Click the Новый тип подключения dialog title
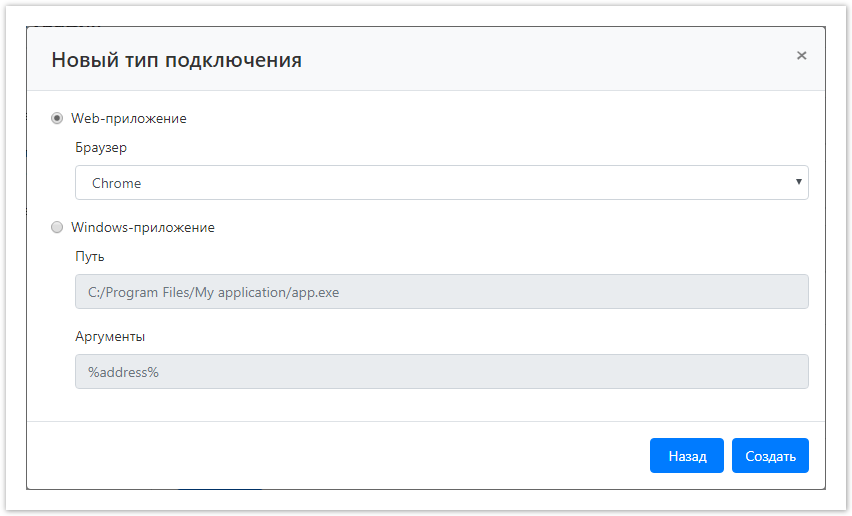The image size is (852, 516). pyautogui.click(x=176, y=60)
